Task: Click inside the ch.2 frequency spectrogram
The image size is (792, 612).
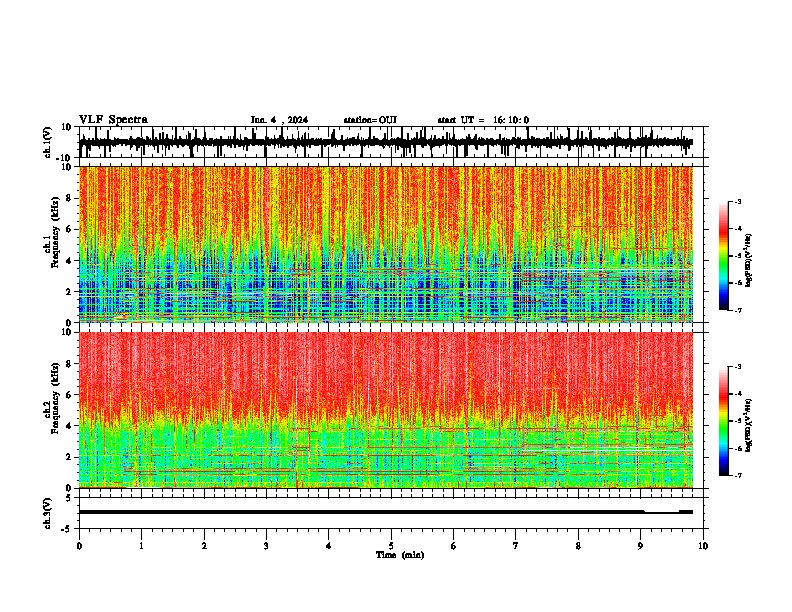Action: 386,410
